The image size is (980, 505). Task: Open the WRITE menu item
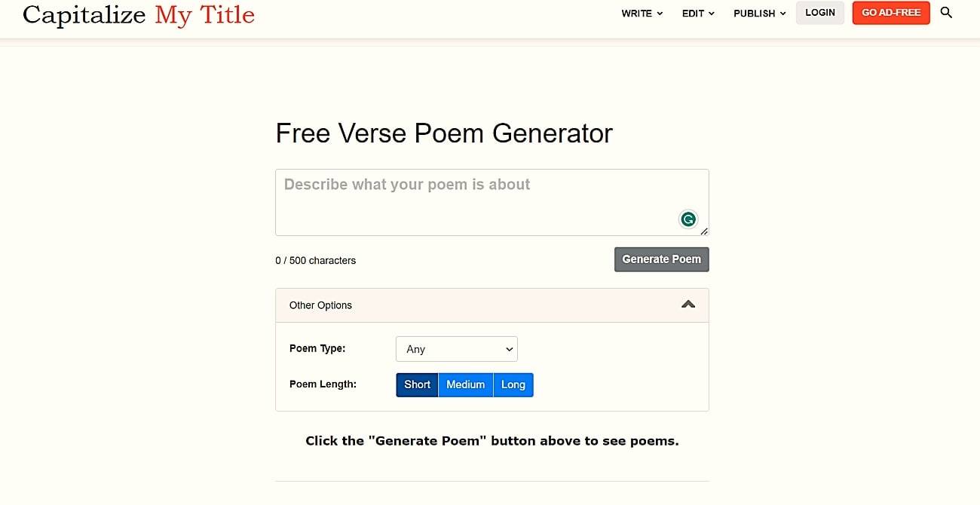point(642,13)
